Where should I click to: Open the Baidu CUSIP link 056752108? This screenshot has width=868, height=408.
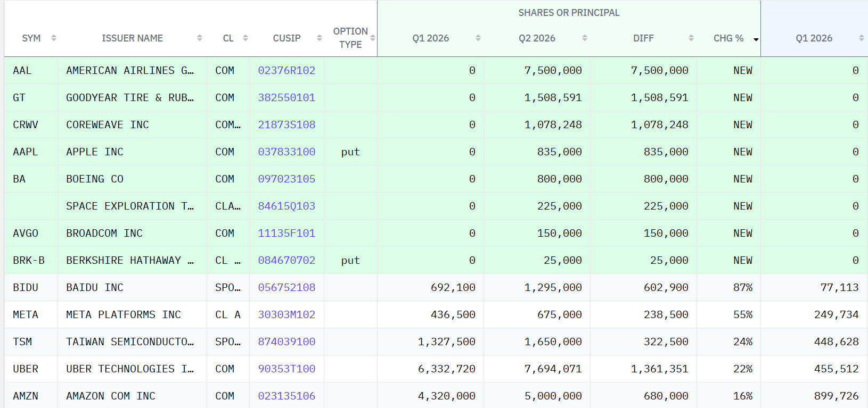tap(286, 287)
